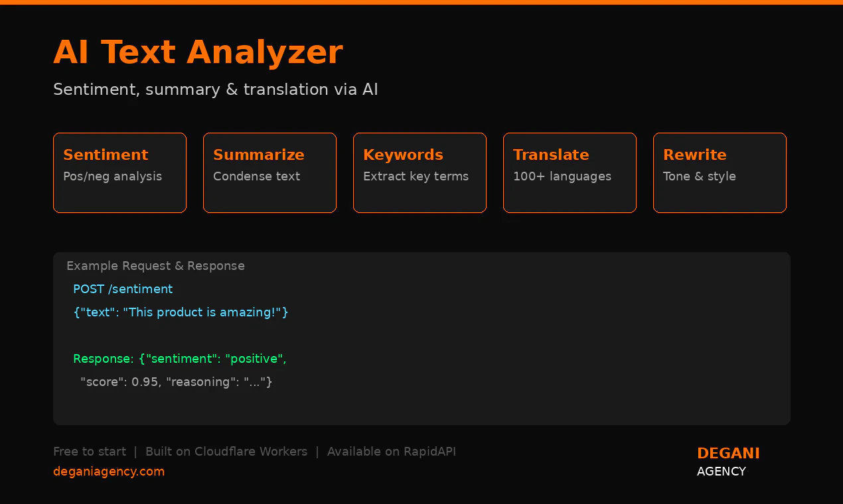
Task: Click the POST /sentiment request line
Action: tap(123, 289)
